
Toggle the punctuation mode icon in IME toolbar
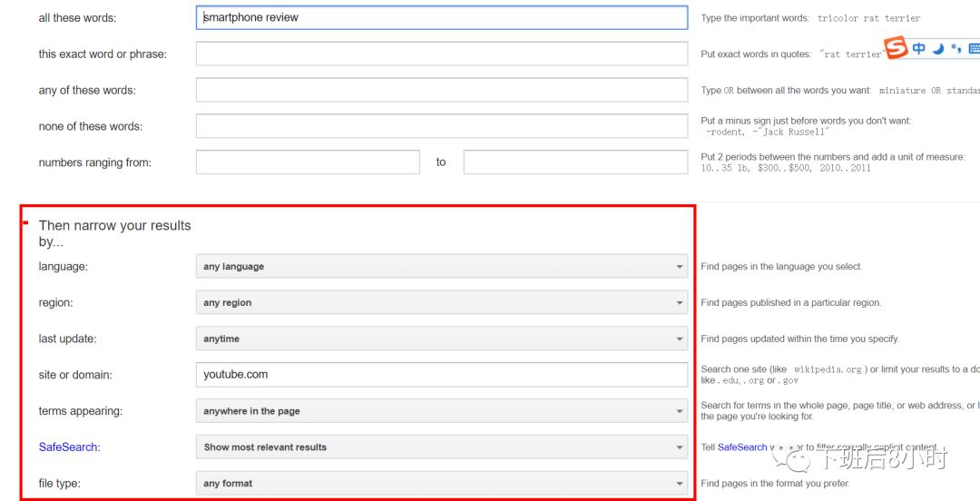[x=955, y=49]
